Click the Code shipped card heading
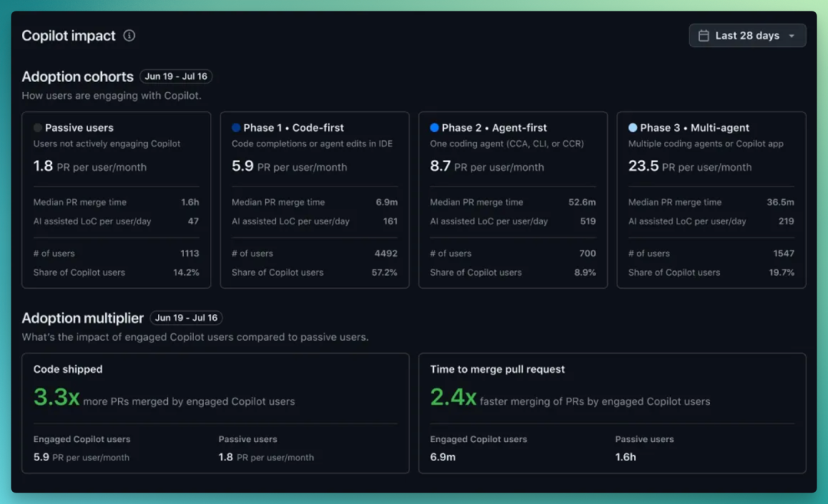Screen dimensions: 828x504 [x=68, y=369]
